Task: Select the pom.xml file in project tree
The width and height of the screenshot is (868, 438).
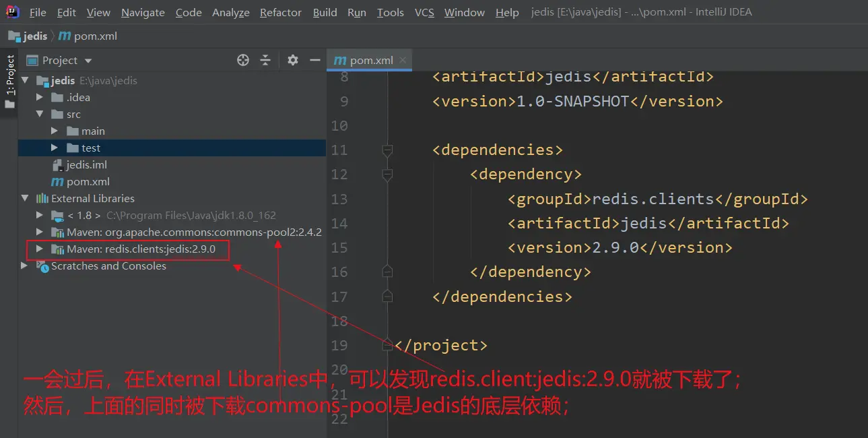Action: tap(88, 182)
